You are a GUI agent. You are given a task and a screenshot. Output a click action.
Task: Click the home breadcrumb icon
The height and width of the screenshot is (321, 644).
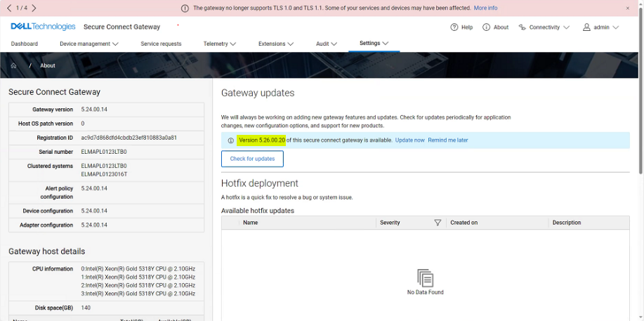[13, 66]
